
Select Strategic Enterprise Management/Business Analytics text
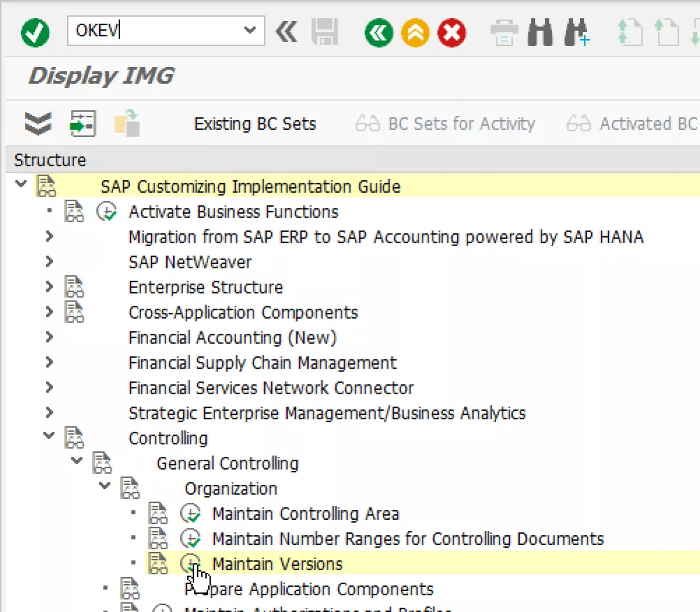pos(327,412)
